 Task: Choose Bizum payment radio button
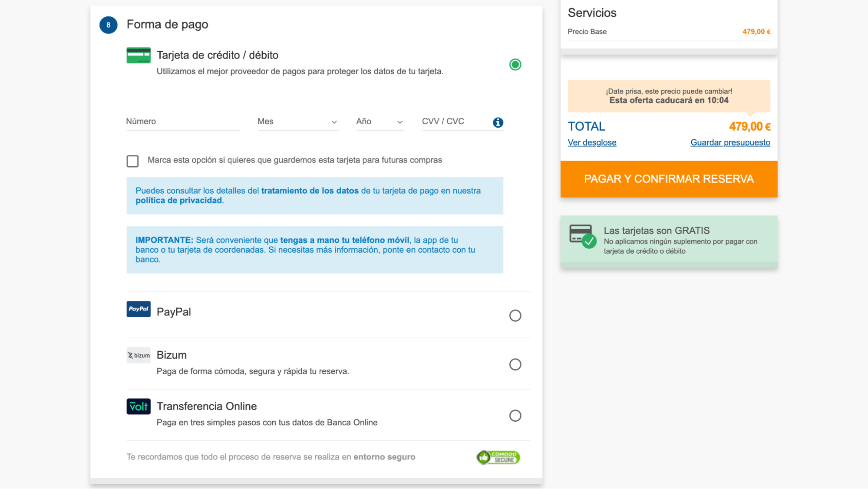click(515, 364)
